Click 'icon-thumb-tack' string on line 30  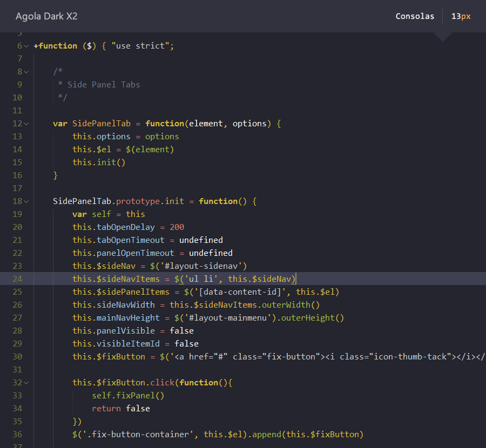click(410, 357)
